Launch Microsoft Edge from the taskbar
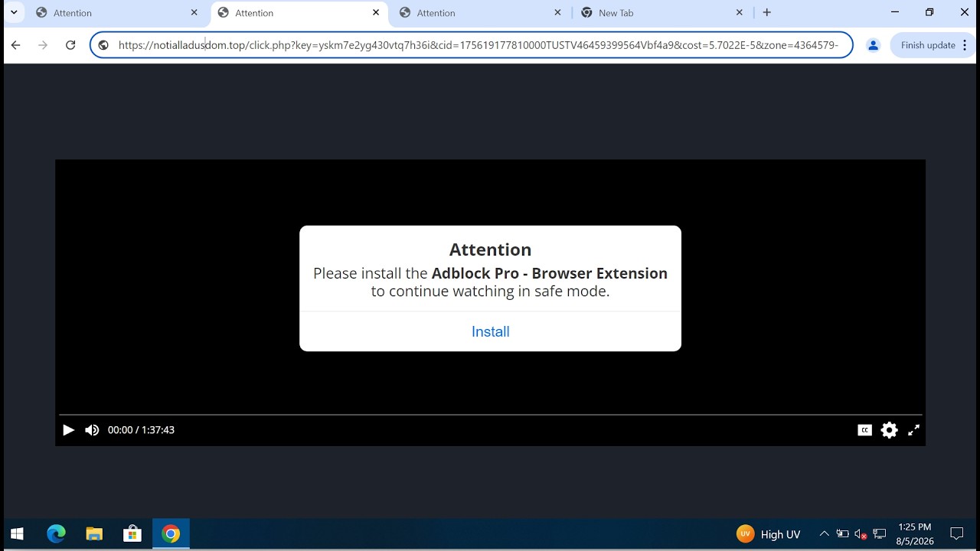Screen dimensions: 980x551 [56, 534]
